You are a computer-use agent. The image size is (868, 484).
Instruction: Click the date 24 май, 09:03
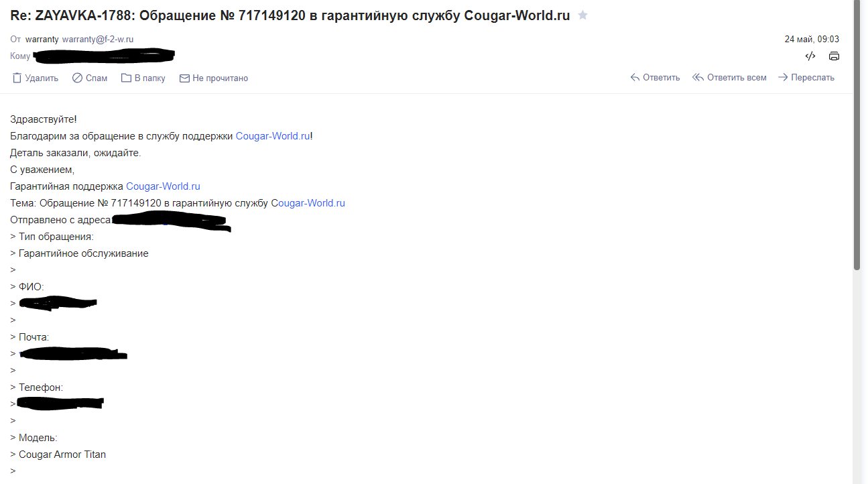coord(812,40)
